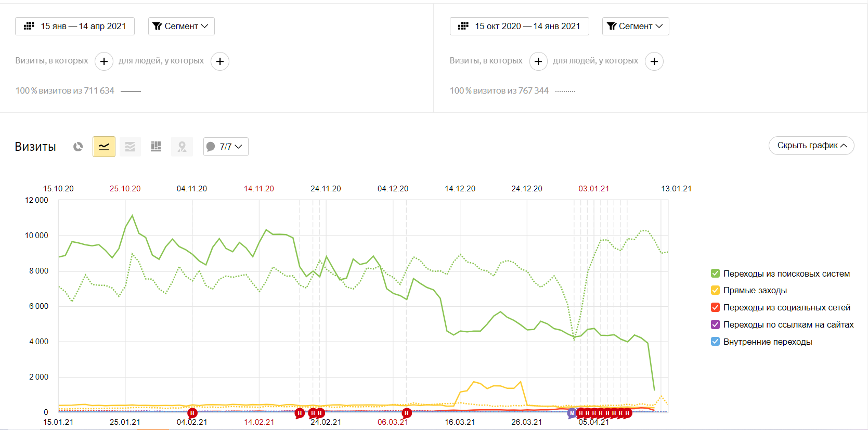Switch to the line chart view
Screen dimensions: 868x430
click(104, 147)
